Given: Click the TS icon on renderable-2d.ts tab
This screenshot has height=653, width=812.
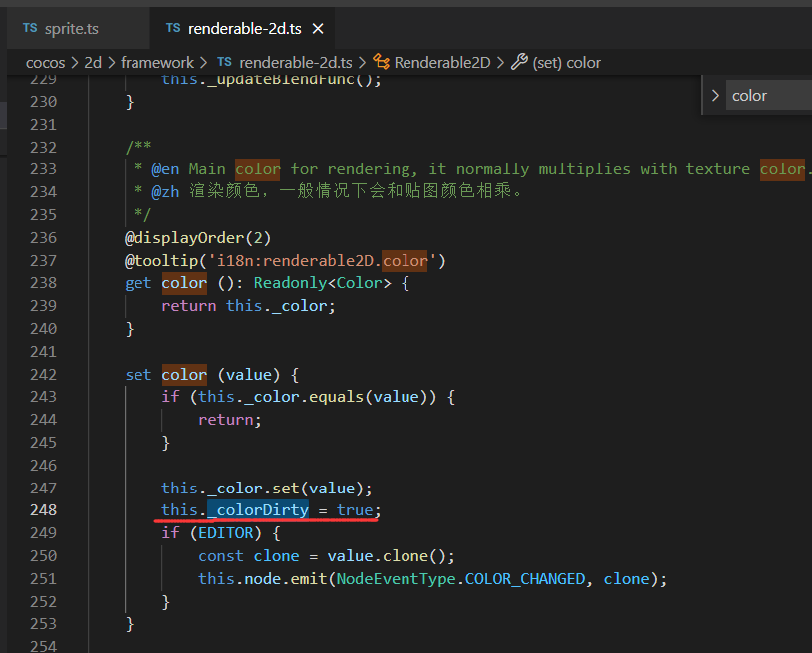Looking at the screenshot, I should coord(173,28).
